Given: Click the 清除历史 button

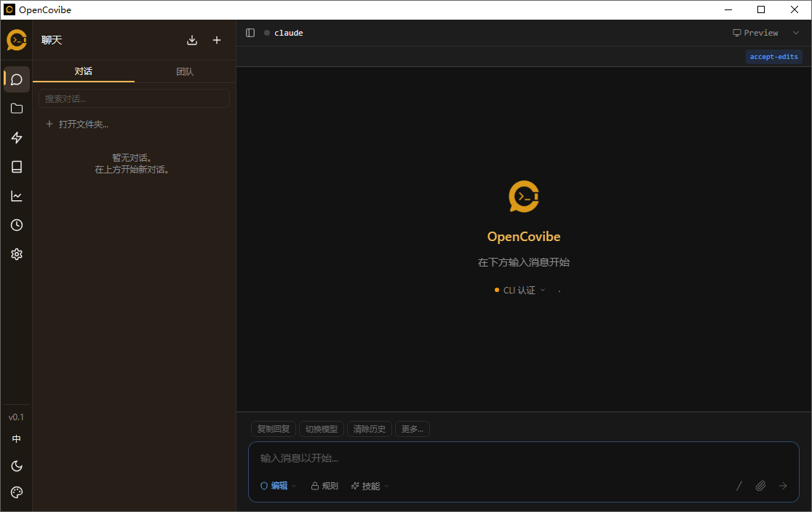Looking at the screenshot, I should click(369, 428).
